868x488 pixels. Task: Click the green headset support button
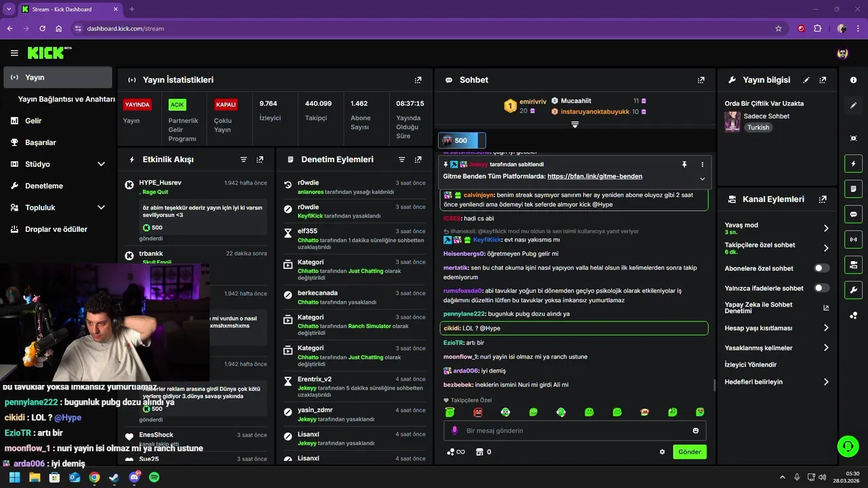point(848,446)
